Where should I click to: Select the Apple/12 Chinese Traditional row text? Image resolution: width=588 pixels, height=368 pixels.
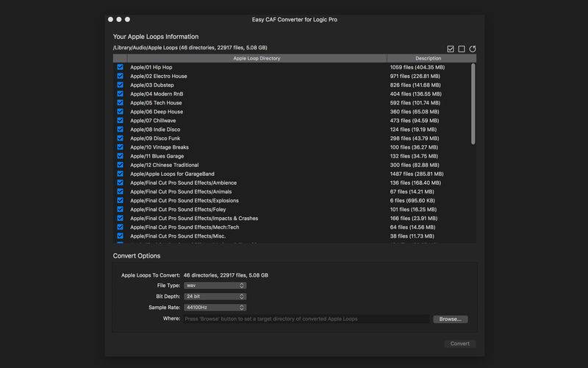point(164,165)
